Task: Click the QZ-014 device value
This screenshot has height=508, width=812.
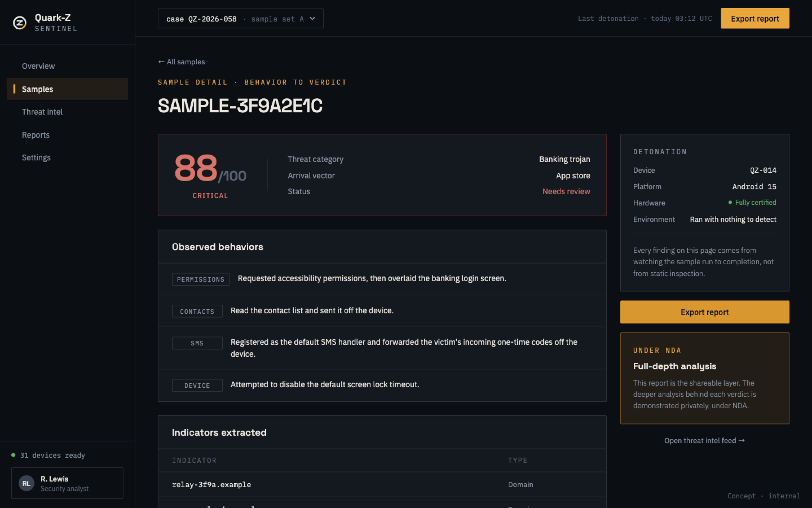Action: [763, 170]
